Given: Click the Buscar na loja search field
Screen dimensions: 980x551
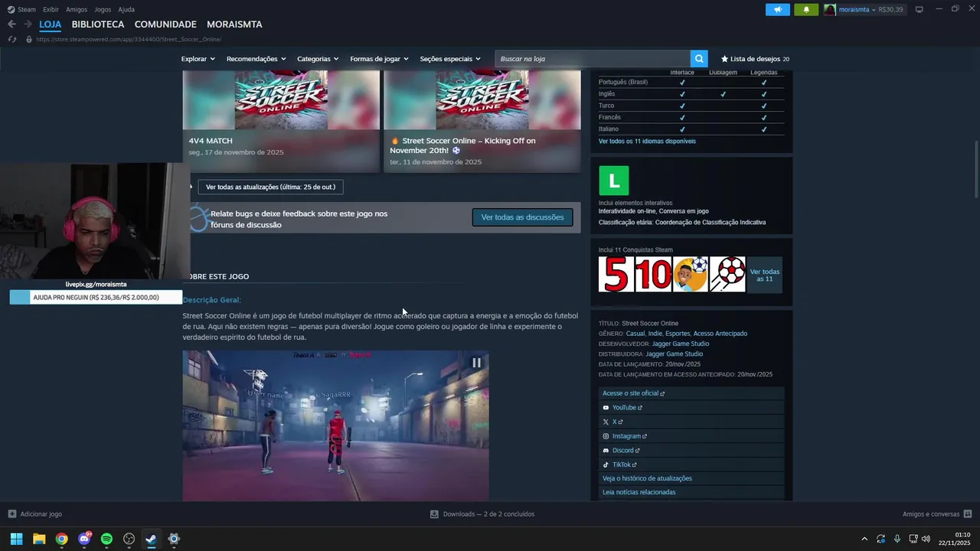Looking at the screenshot, I should pyautogui.click(x=593, y=59).
